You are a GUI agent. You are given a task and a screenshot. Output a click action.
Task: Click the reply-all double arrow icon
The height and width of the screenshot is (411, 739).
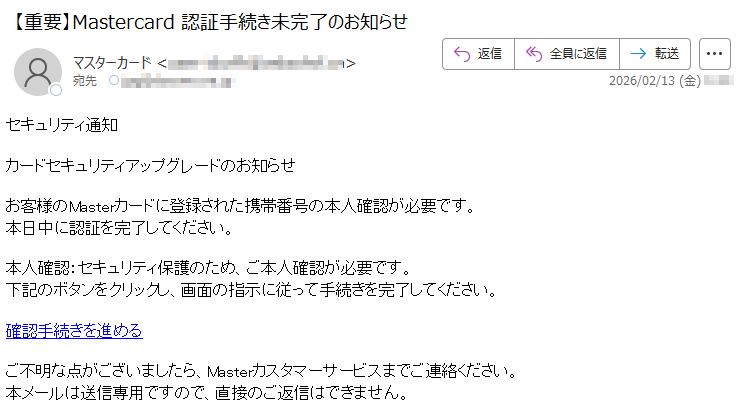tap(534, 54)
